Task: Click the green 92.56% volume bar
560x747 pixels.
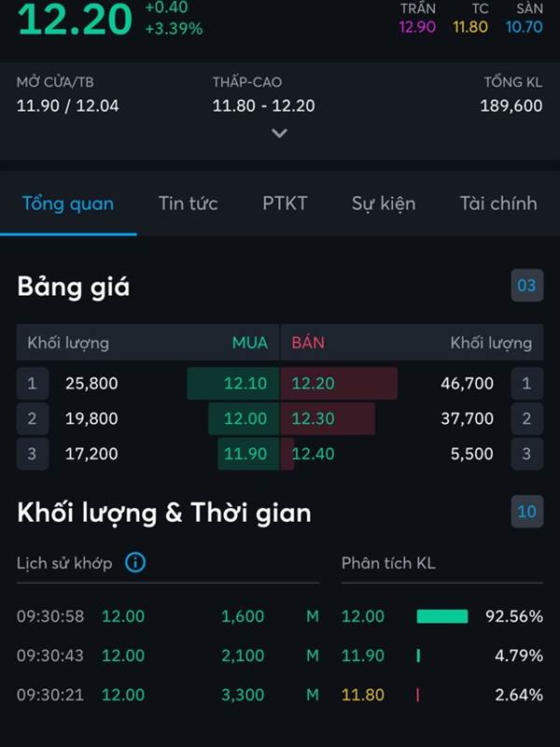Action: pyautogui.click(x=441, y=616)
